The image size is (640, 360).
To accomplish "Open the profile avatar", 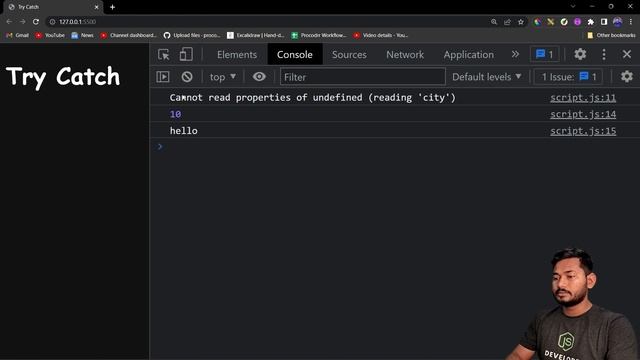I will 618,22.
